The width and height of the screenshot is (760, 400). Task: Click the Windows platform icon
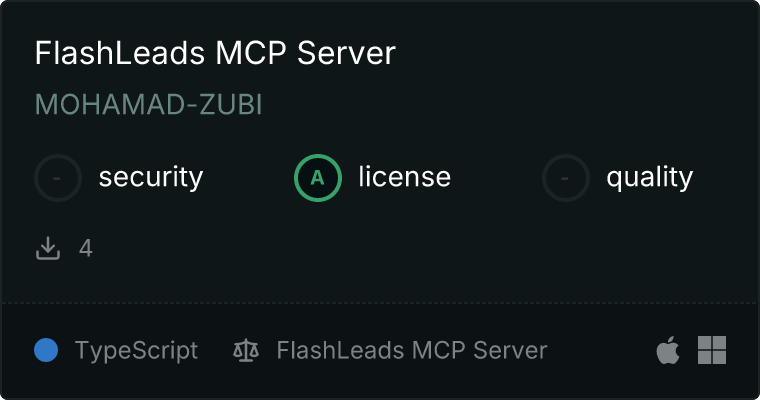[712, 350]
